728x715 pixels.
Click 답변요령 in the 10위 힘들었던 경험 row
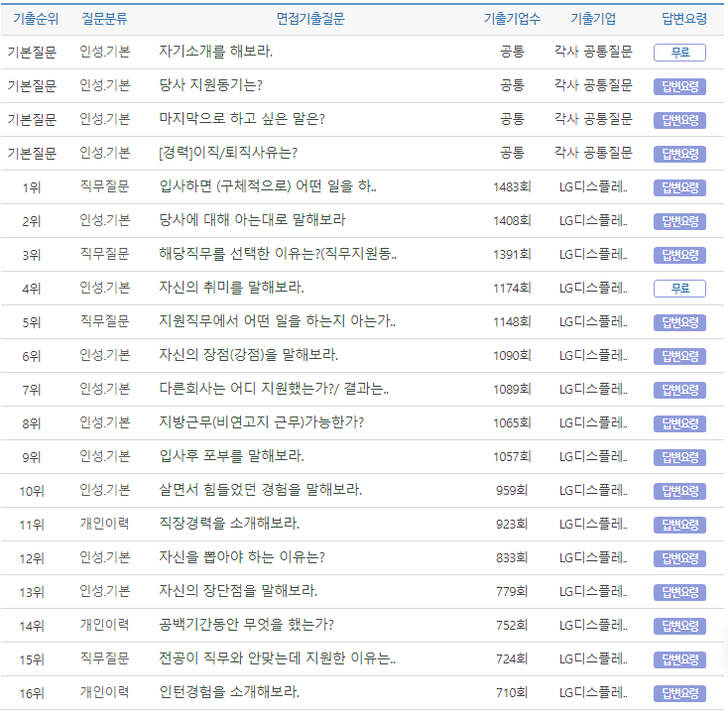(x=679, y=491)
